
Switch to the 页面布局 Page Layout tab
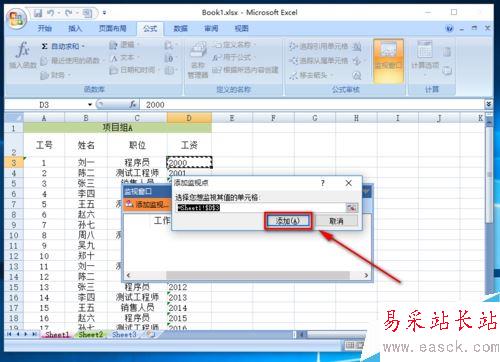pos(112,28)
